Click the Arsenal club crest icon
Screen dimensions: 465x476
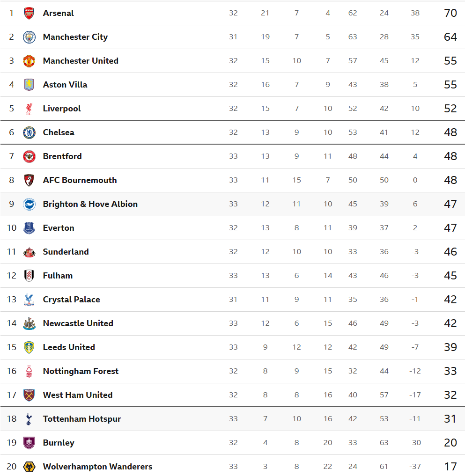point(29,13)
